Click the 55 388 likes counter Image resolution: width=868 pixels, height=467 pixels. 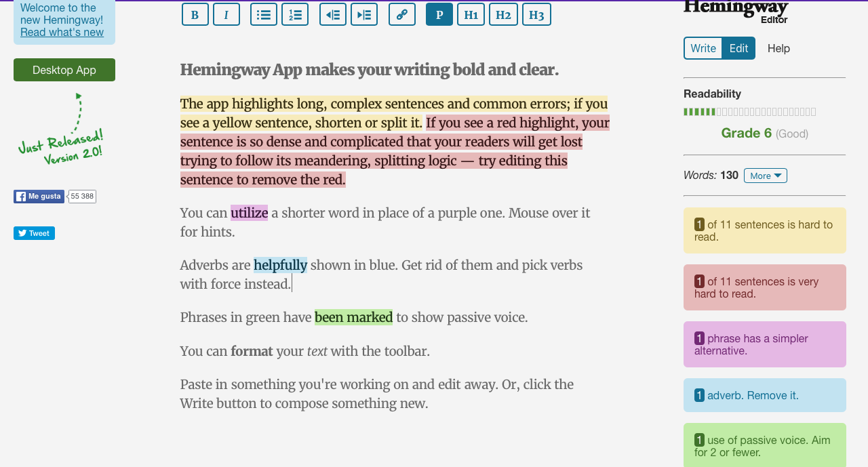(x=82, y=197)
